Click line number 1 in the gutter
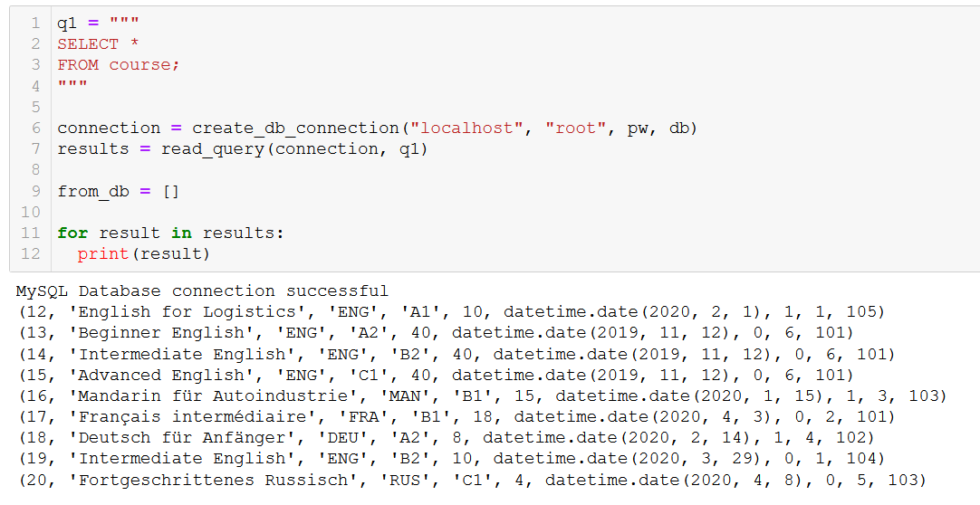 35,24
